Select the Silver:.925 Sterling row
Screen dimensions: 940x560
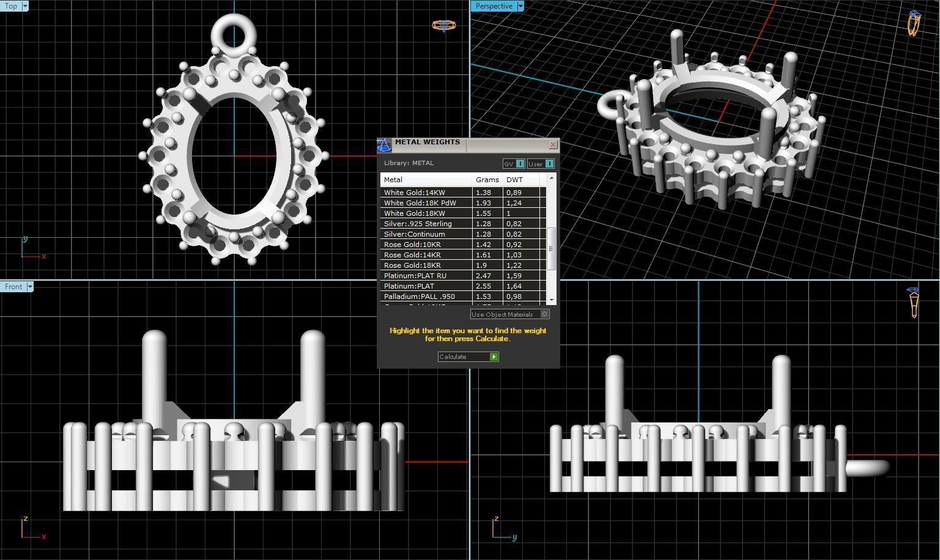click(463, 224)
